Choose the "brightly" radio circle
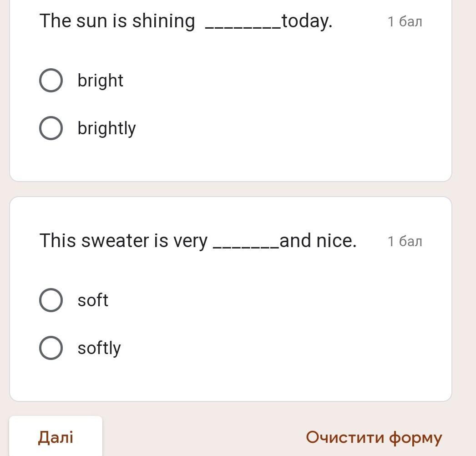This screenshot has width=476, height=456. pos(51,128)
